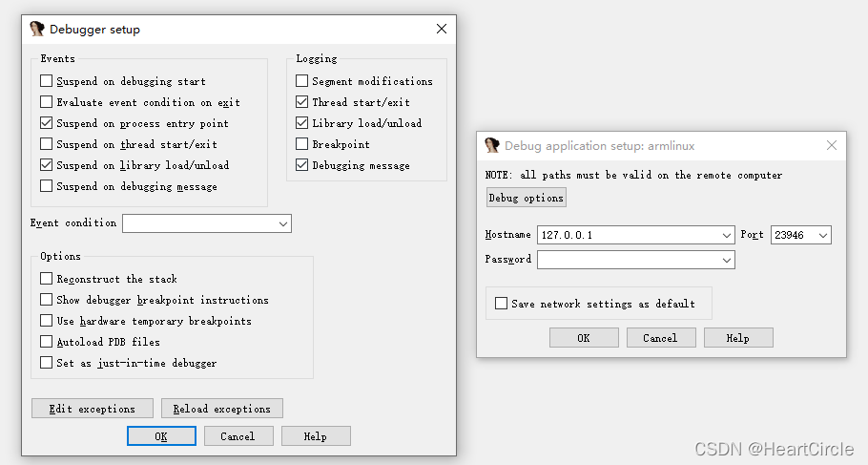
Task: Close the Debugger setup dialog
Action: pyautogui.click(x=442, y=29)
